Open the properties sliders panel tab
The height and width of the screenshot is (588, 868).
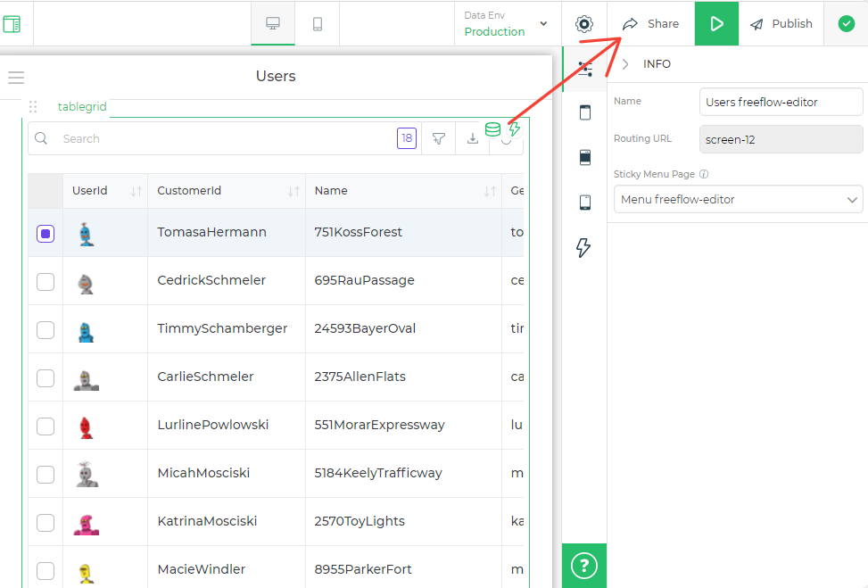(585, 69)
